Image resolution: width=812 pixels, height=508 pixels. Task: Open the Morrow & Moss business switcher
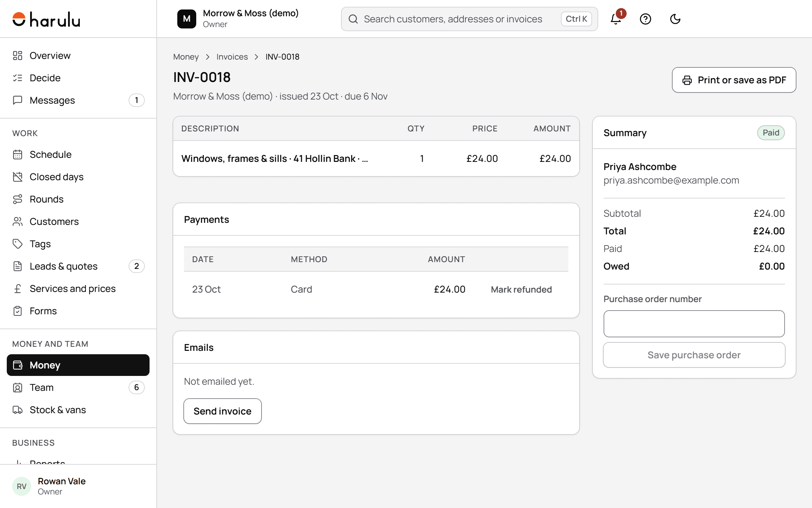(238, 19)
